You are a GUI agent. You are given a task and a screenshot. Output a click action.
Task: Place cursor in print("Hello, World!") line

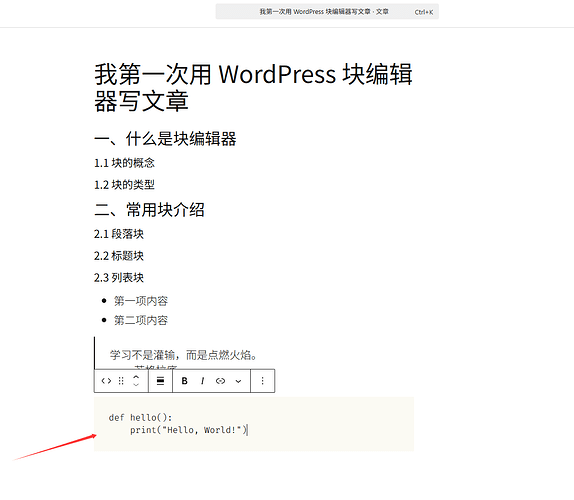[x=189, y=430]
